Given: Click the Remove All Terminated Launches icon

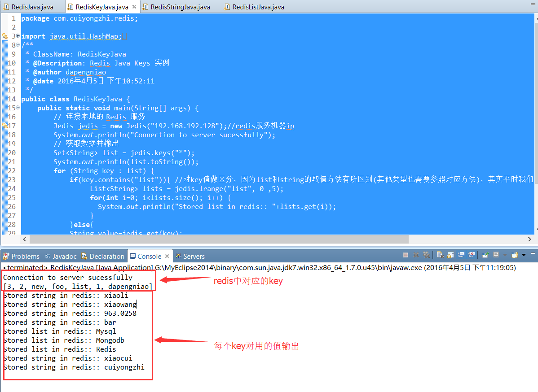Looking at the screenshot, I should (426, 255).
